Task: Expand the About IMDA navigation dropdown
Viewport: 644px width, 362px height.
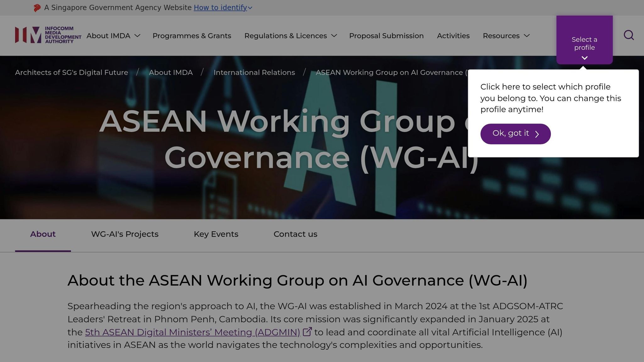Action: [113, 36]
